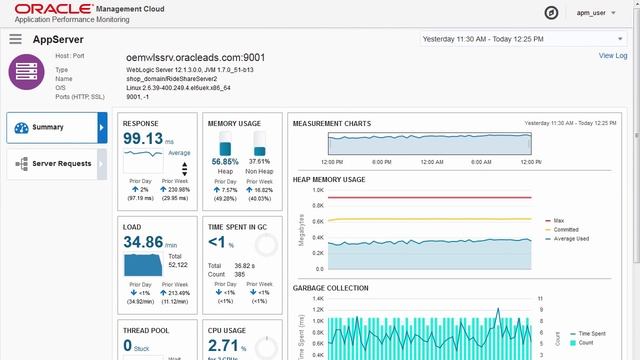Open the hamburger navigation menu
Viewport: 640px width, 360px height.
tap(16, 39)
